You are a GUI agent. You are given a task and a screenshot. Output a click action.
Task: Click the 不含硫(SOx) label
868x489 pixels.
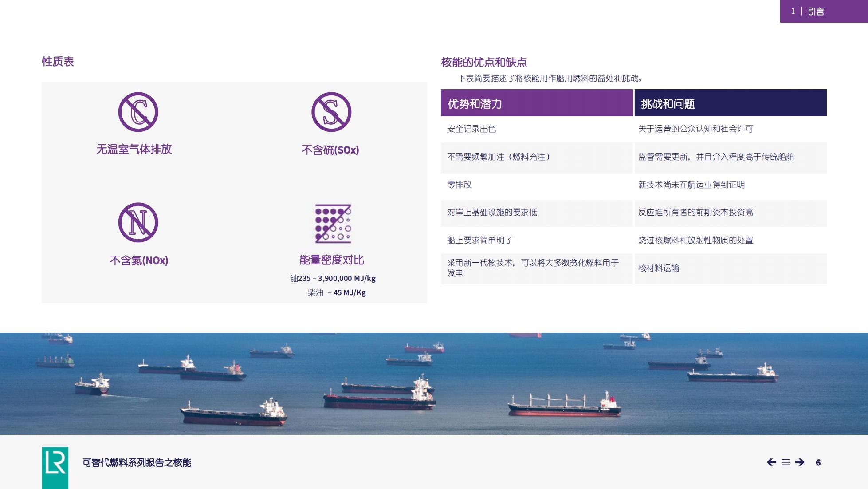[330, 150]
